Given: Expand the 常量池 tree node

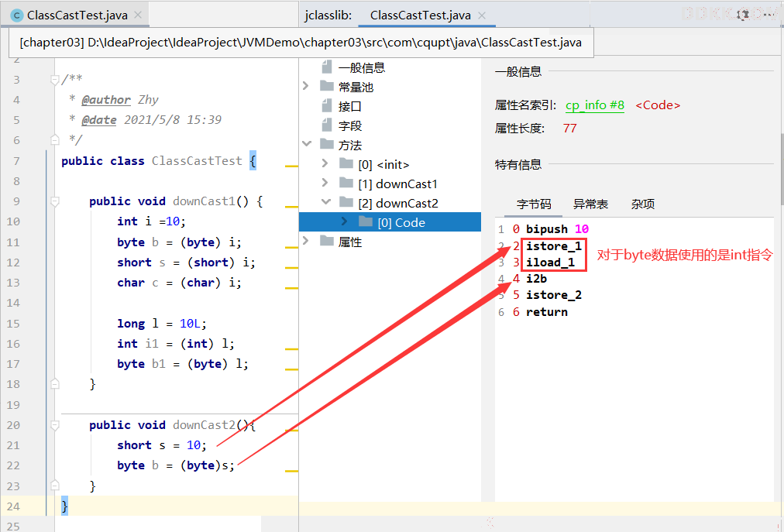Looking at the screenshot, I should [x=306, y=86].
